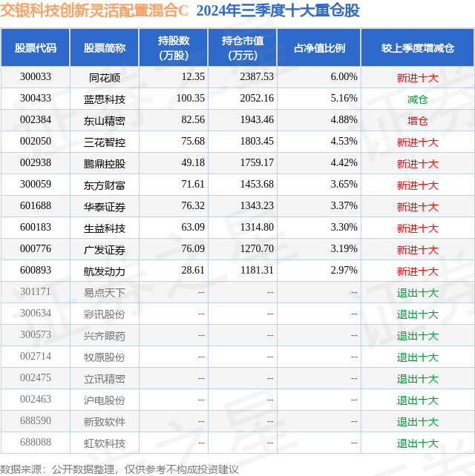
Task: Click the 3.37% ratio cell
Action: [344, 206]
